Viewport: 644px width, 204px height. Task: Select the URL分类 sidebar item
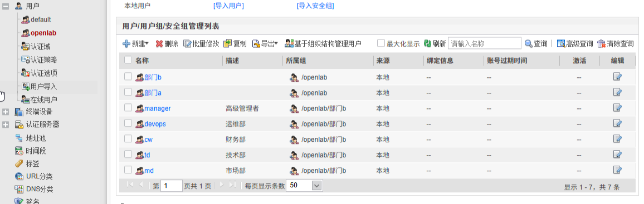pyautogui.click(x=33, y=177)
